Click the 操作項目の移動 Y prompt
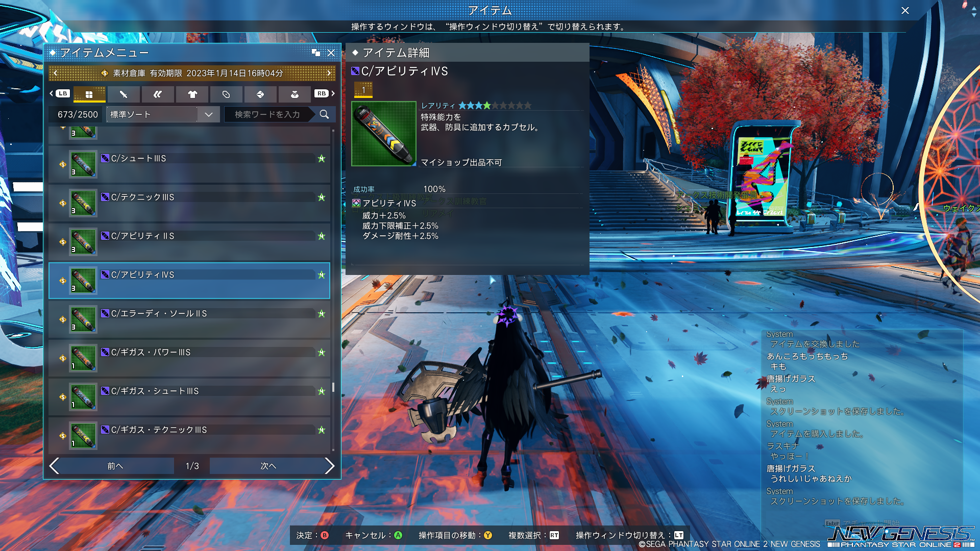Image resolution: width=980 pixels, height=551 pixels. click(455, 535)
